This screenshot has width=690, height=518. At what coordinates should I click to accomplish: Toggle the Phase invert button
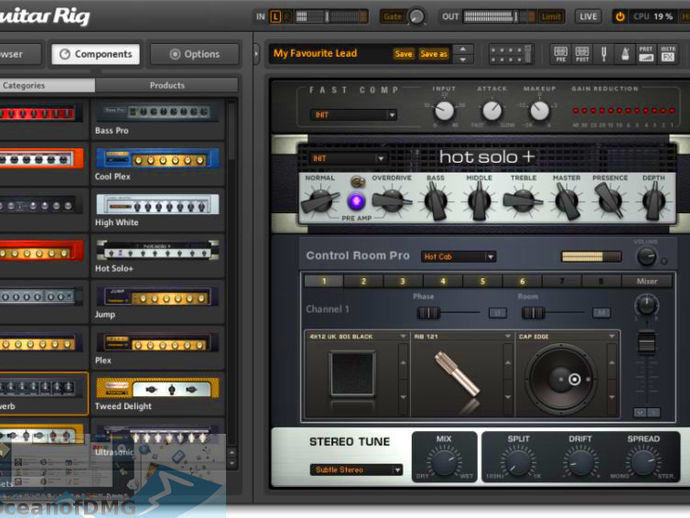[x=498, y=313]
